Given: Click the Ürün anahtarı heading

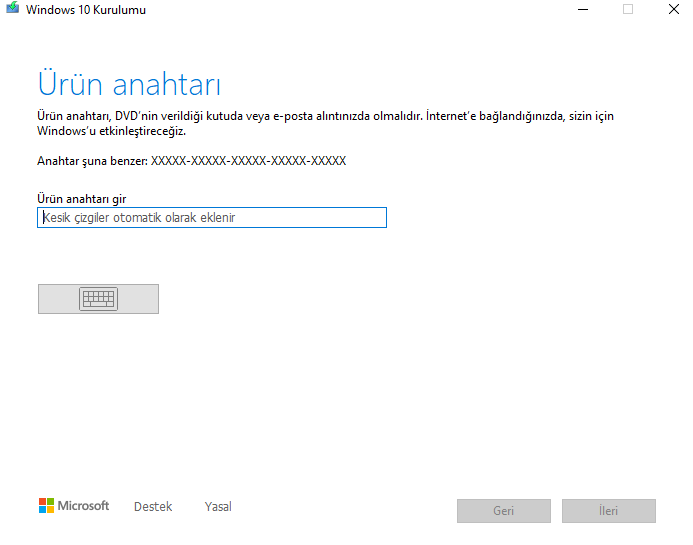Looking at the screenshot, I should 129,84.
